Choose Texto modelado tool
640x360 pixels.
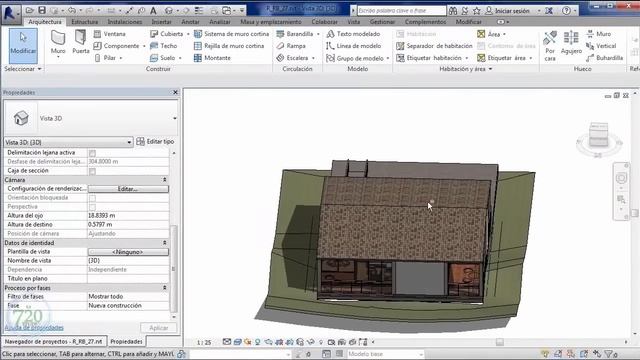click(353, 34)
